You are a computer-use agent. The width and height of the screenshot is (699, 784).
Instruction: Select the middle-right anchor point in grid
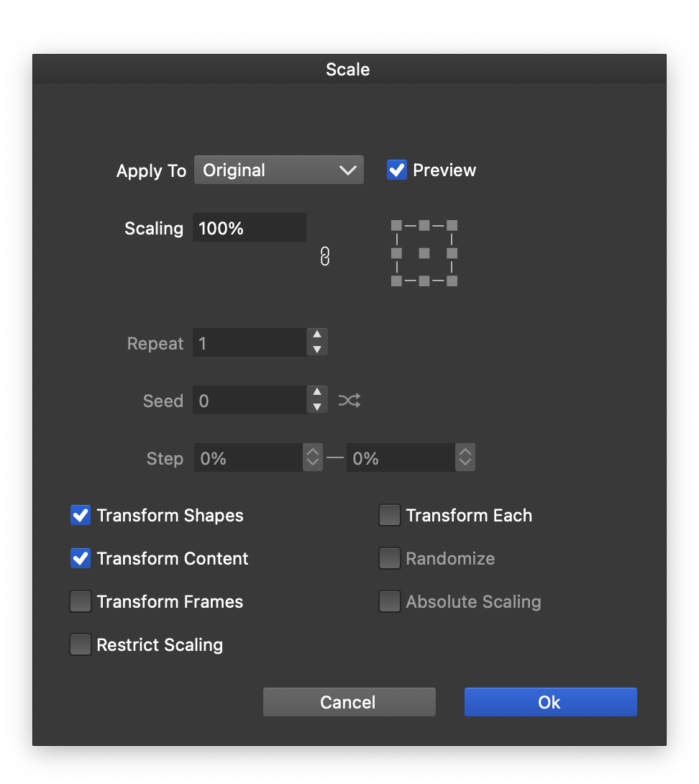point(452,253)
